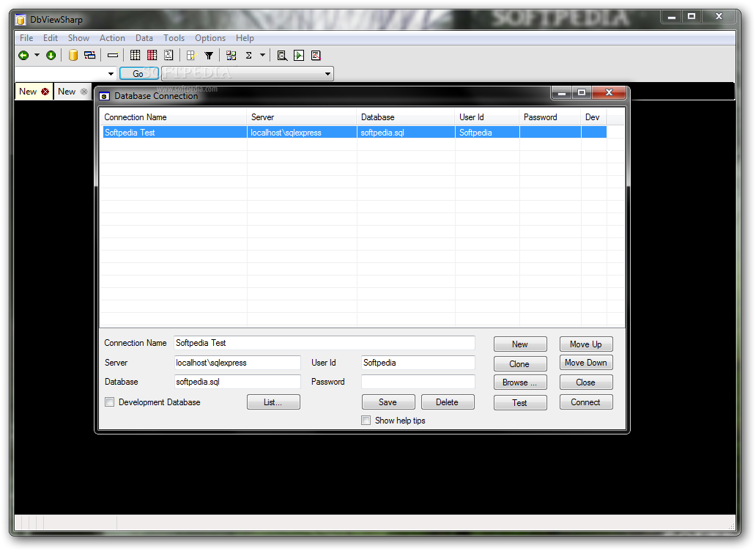The width and height of the screenshot is (756, 551).
Task: Focus the User Id input field
Action: pos(418,363)
